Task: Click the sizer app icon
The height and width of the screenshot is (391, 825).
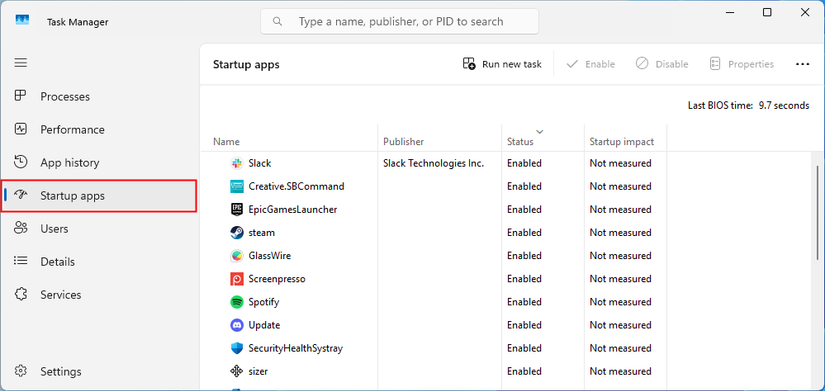Action: pos(237,372)
